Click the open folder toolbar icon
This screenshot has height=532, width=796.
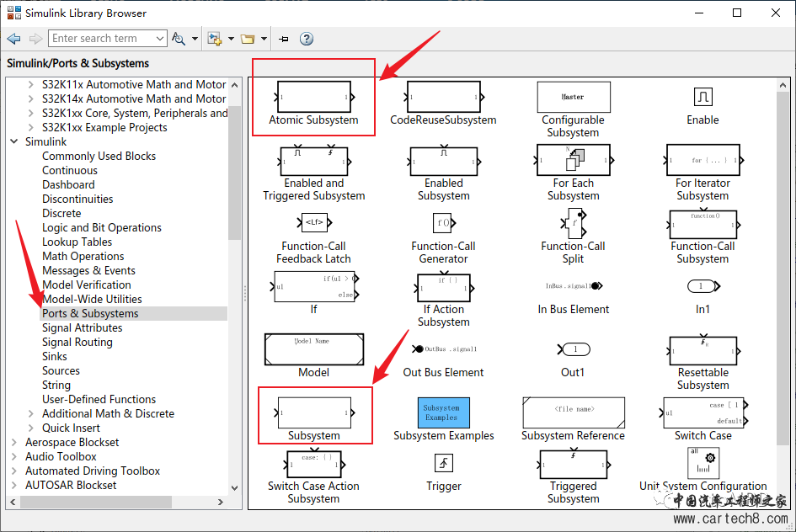(248, 39)
